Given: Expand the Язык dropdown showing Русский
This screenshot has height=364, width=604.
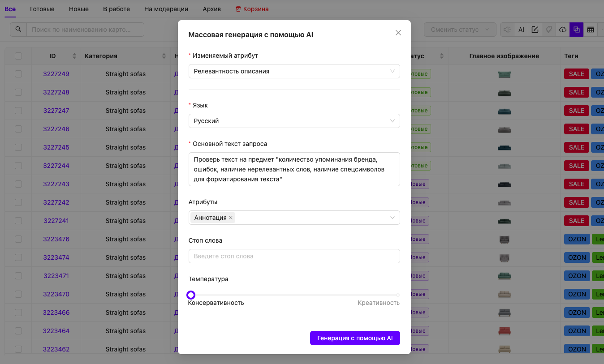Looking at the screenshot, I should [294, 121].
